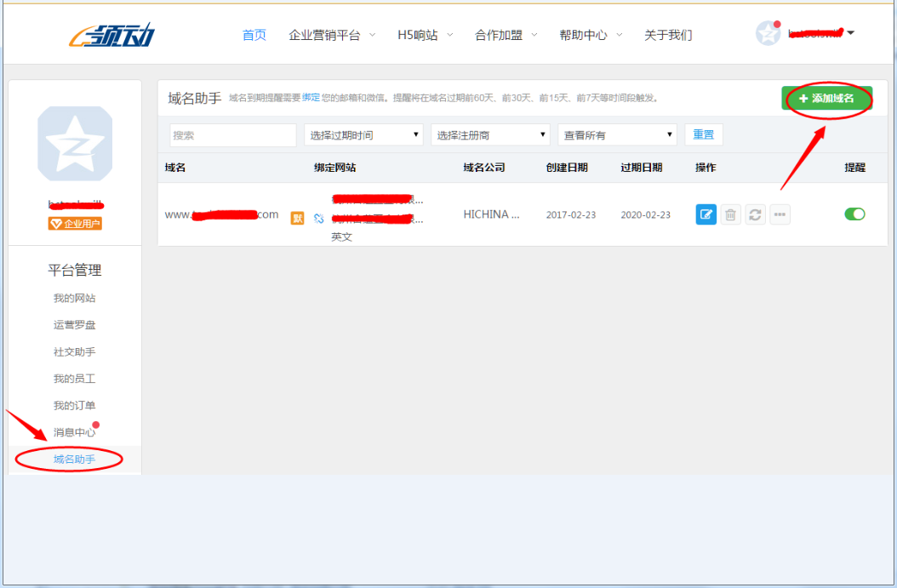
Task: Select 域名助手 in the sidebar
Action: click(x=74, y=460)
